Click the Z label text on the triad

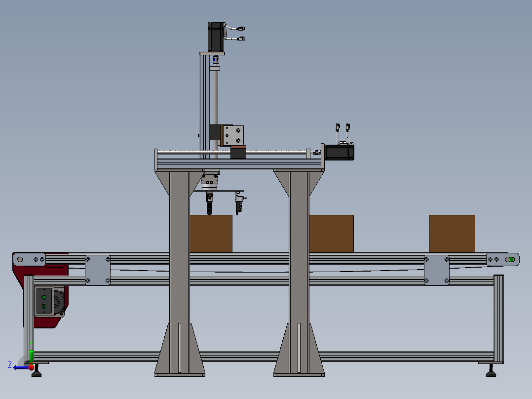tap(10, 365)
